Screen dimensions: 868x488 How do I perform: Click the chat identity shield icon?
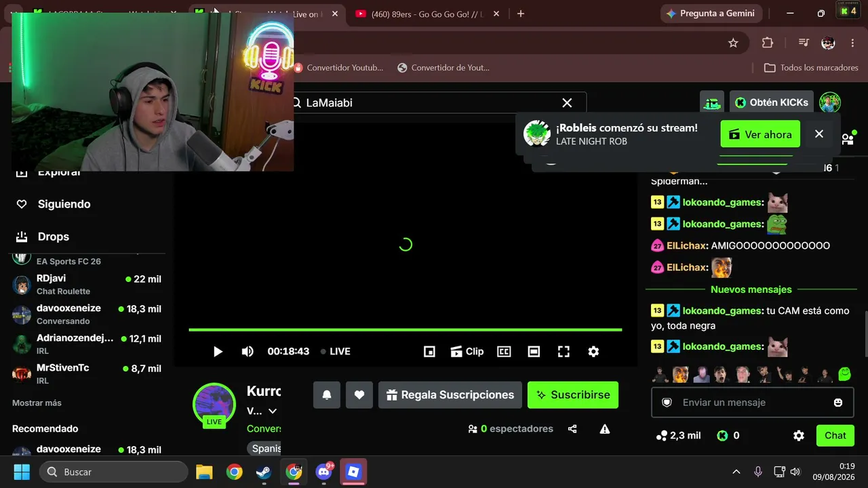pyautogui.click(x=667, y=403)
